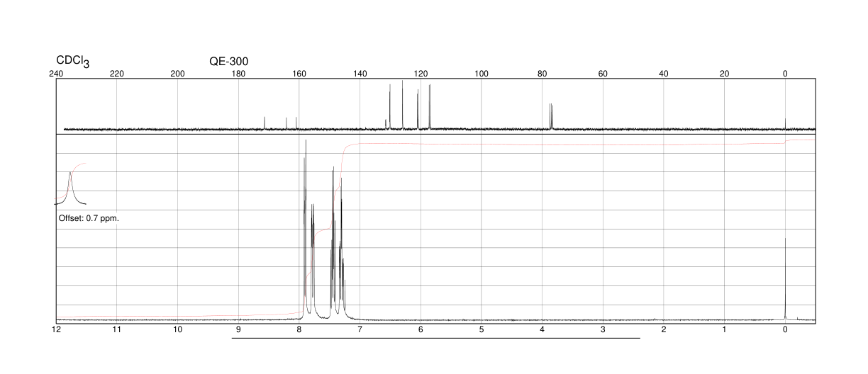Click the 160 tick on carbon axis
The image size is (868, 374).
(299, 74)
